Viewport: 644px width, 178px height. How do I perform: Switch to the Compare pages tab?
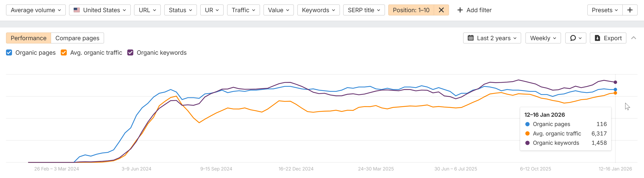tap(77, 38)
